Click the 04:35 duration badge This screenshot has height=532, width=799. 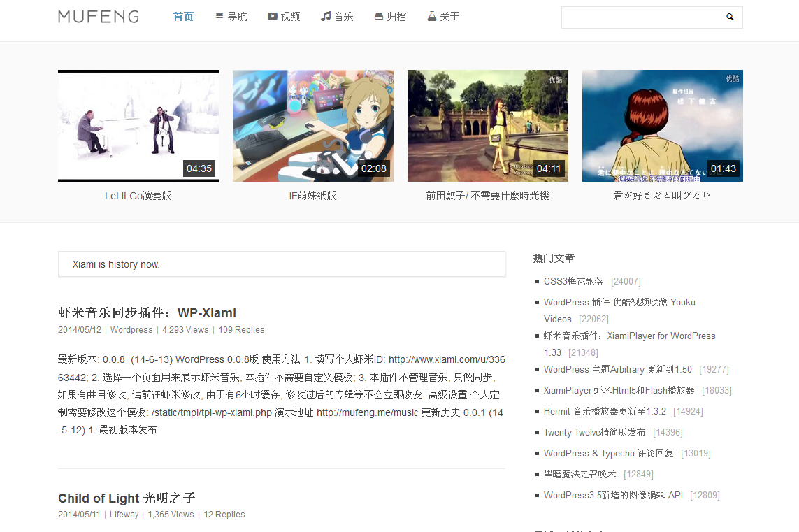pyautogui.click(x=199, y=168)
